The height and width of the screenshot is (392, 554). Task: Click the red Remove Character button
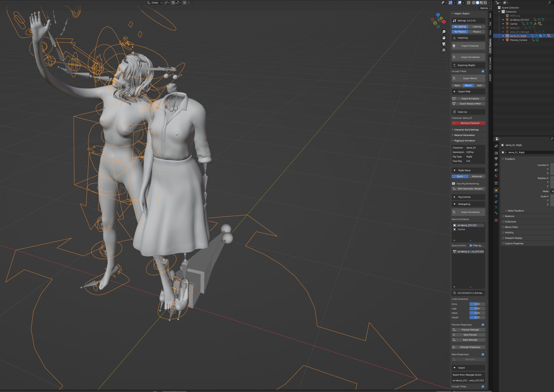click(468, 123)
